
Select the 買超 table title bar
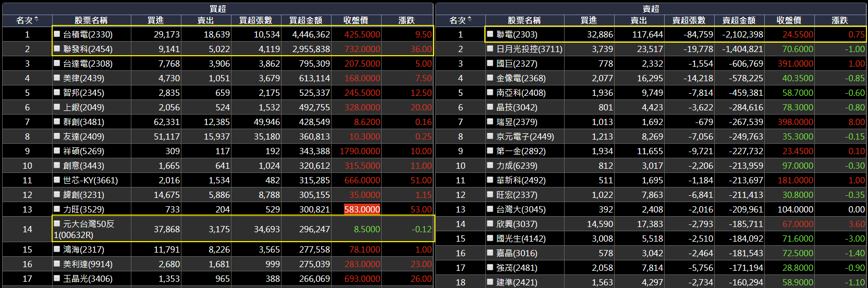point(217,9)
